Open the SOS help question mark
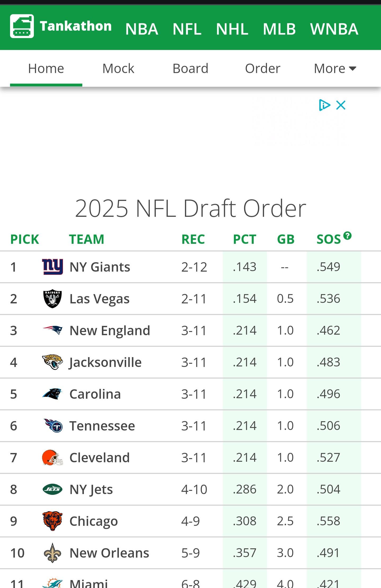 (347, 235)
